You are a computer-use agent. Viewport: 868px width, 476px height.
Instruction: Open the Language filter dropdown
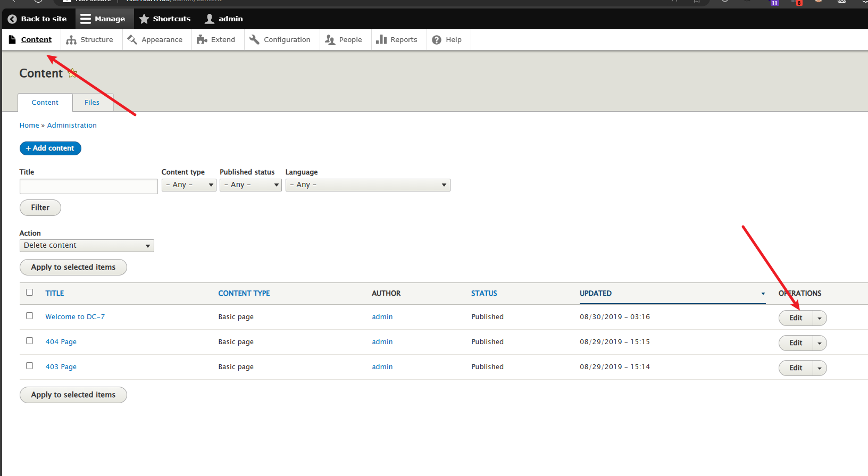pos(368,185)
